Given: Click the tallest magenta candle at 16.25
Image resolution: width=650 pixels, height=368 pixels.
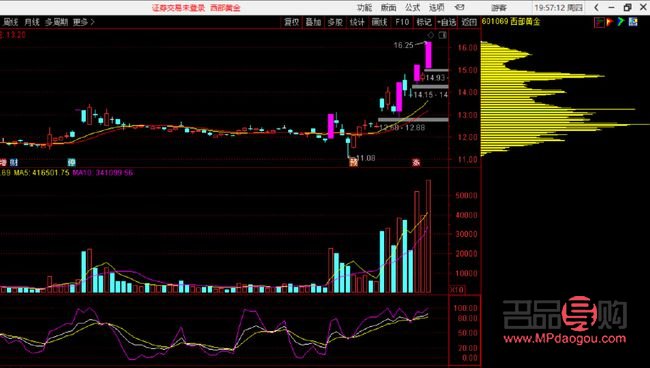Looking at the screenshot, I should [428, 55].
